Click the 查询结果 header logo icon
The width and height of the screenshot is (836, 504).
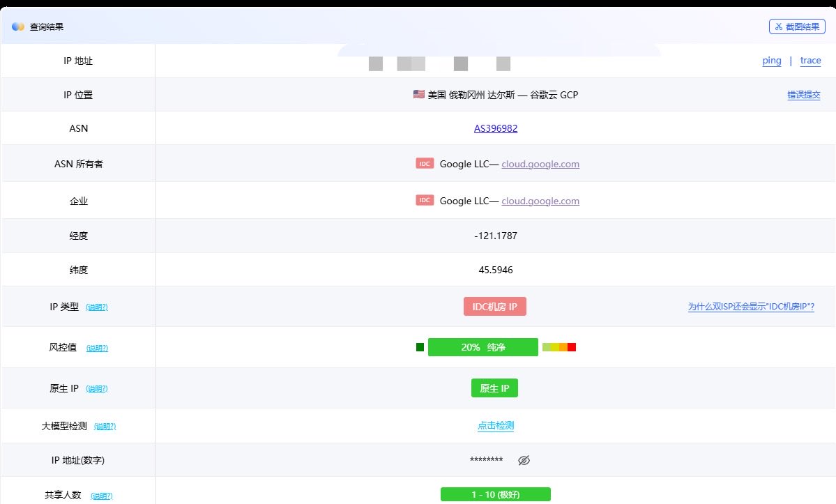pyautogui.click(x=18, y=26)
